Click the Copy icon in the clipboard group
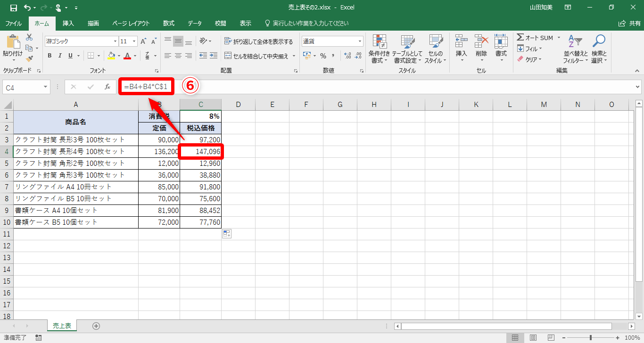Screen dimensions: 644x343 (x=29, y=48)
